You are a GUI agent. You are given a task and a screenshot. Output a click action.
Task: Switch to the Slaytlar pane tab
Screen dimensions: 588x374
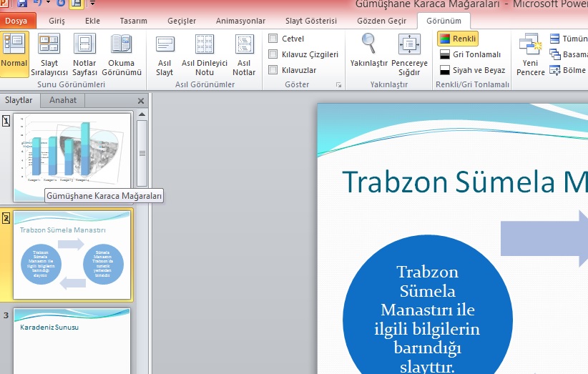point(19,100)
